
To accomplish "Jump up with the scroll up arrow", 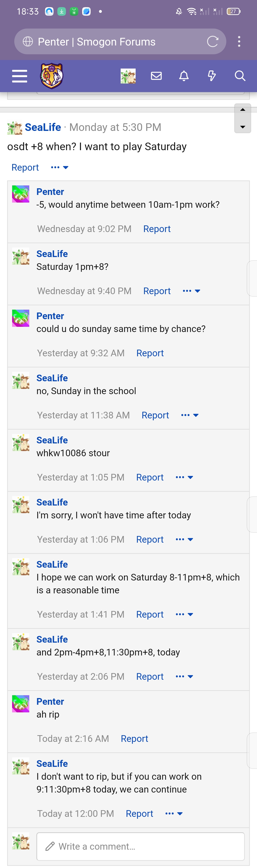I will point(242,110).
